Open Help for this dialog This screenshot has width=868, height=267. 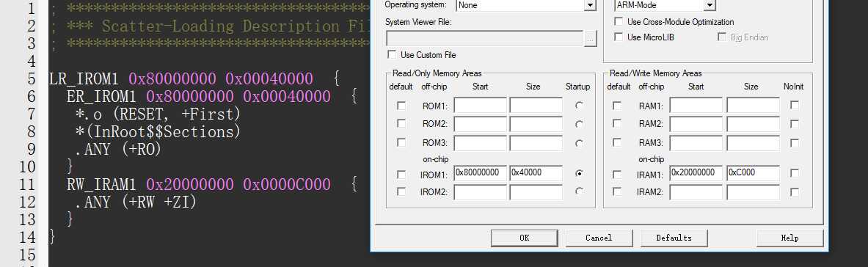790,238
